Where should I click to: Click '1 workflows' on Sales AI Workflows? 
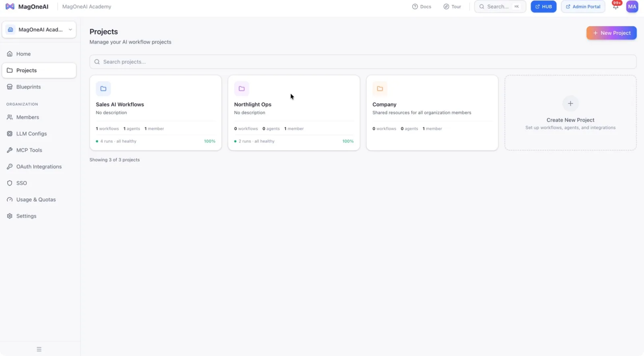107,129
